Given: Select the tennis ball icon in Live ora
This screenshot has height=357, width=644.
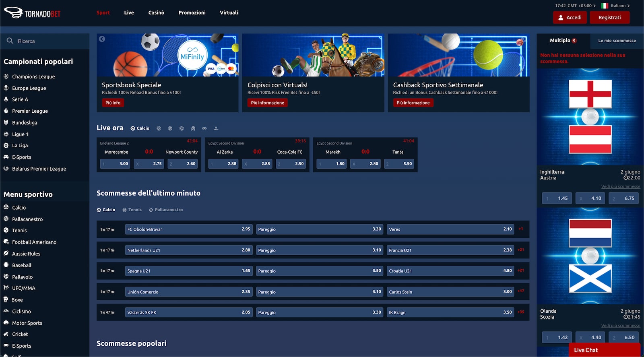Looking at the screenshot, I should click(x=170, y=128).
